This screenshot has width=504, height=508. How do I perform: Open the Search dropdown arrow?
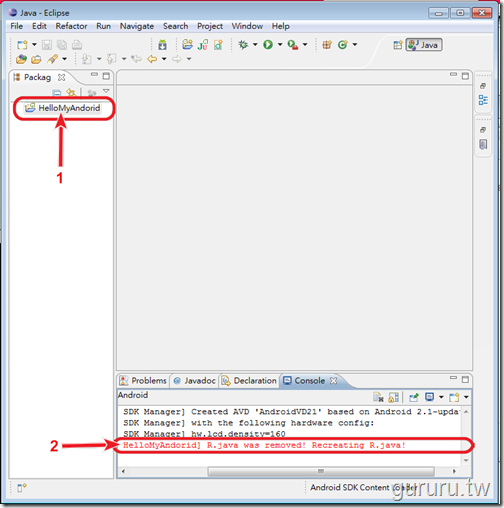click(65, 59)
